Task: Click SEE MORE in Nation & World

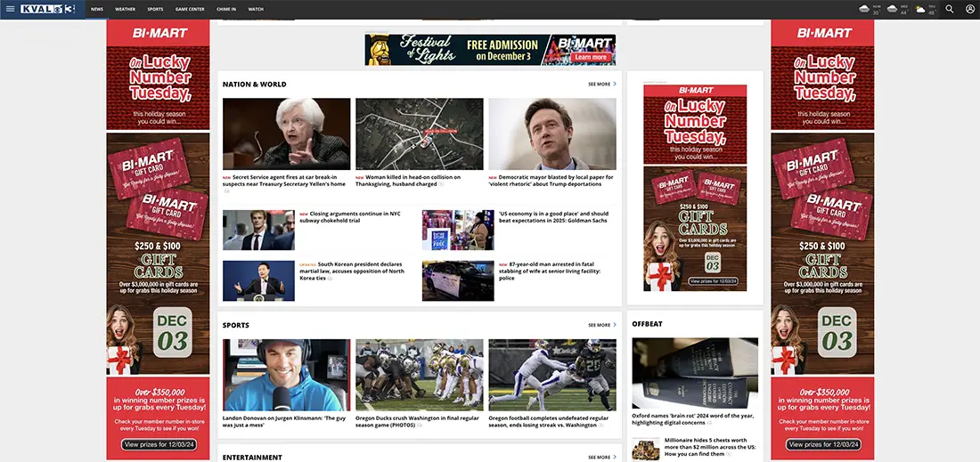Action: (599, 84)
